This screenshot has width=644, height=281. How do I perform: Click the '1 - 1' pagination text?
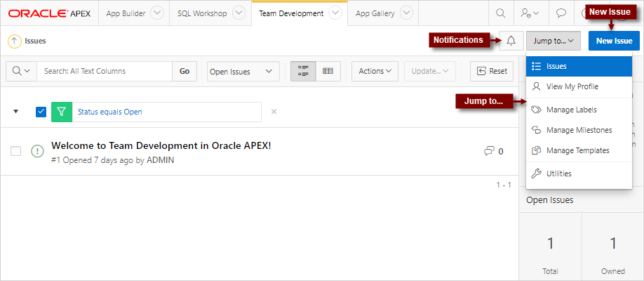point(504,185)
